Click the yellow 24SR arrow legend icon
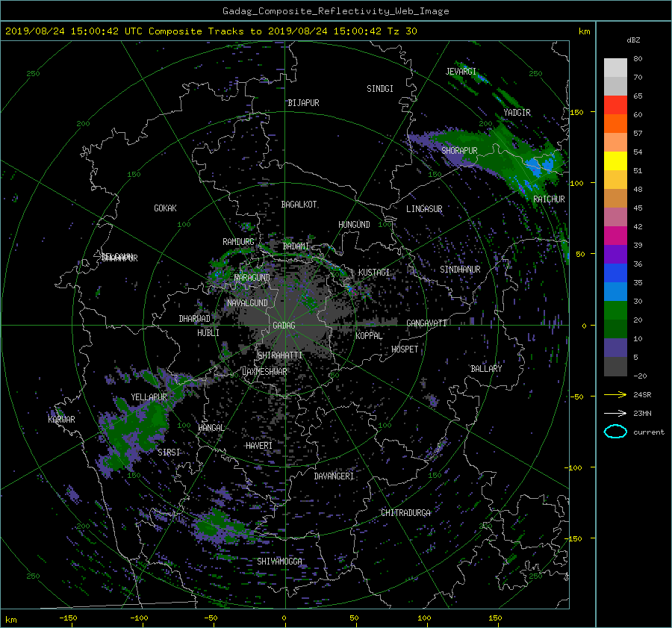This screenshot has width=672, height=628. pos(615,394)
